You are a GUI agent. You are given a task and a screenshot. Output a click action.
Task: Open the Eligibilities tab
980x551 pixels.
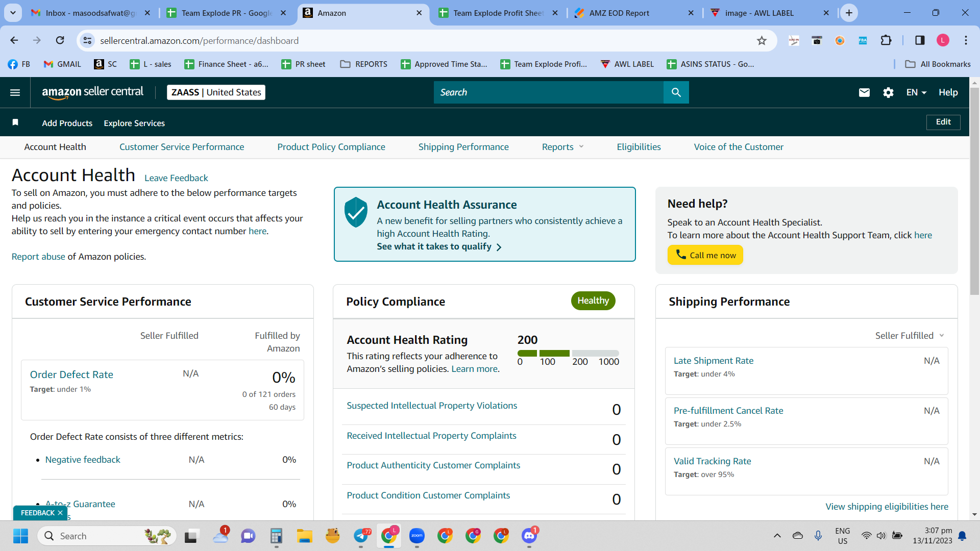tap(639, 147)
